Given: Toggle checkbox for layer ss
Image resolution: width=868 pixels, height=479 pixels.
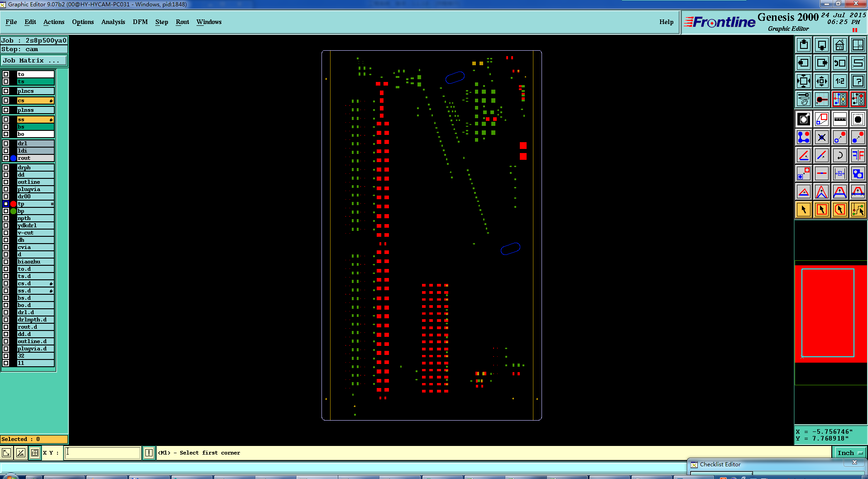Looking at the screenshot, I should point(6,120).
